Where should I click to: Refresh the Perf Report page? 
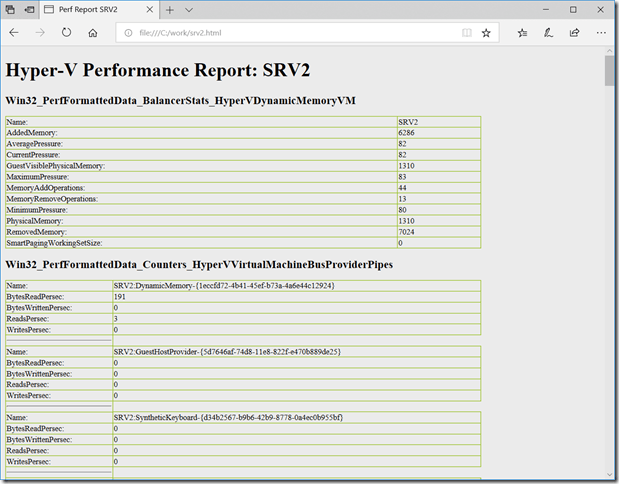66,33
